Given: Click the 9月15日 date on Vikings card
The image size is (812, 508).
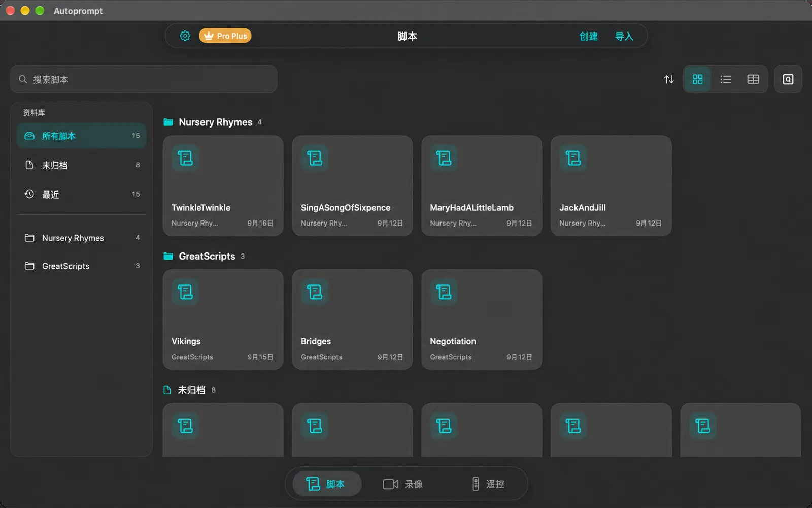Looking at the screenshot, I should [260, 357].
